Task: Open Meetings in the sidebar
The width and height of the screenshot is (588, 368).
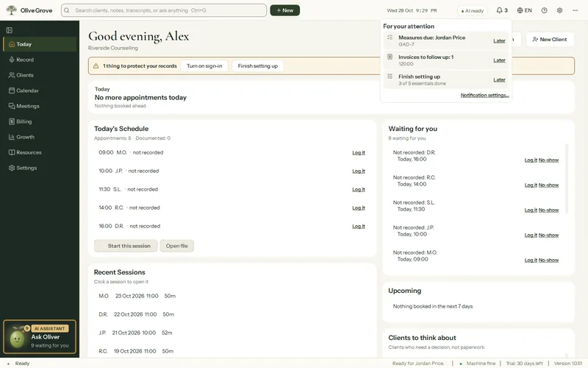Action: 40,106
